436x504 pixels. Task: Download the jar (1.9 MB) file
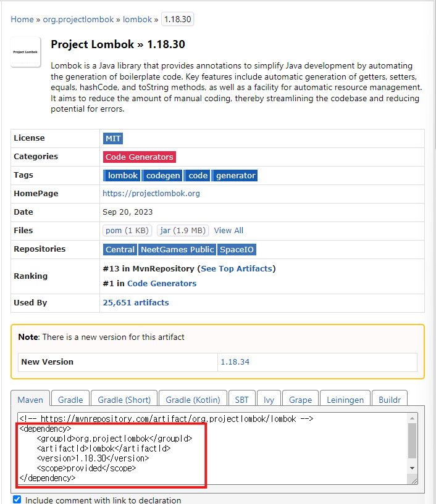point(183,231)
